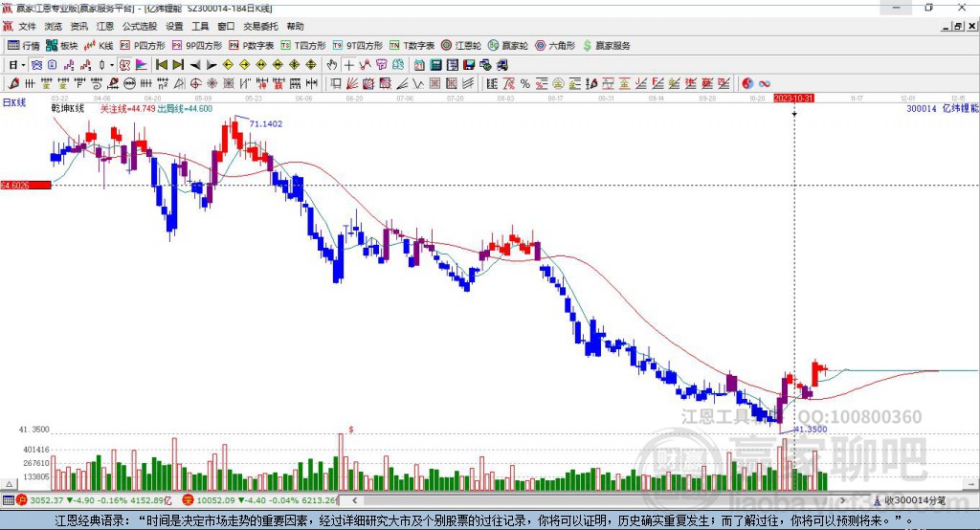Click the grid icon at status bar left
The width and height of the screenshot is (980, 530).
pyautogui.click(x=8, y=500)
